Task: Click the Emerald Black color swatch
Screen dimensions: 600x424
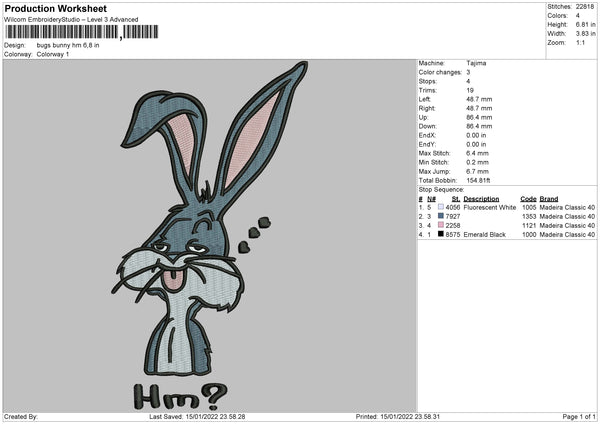Action: [441, 234]
